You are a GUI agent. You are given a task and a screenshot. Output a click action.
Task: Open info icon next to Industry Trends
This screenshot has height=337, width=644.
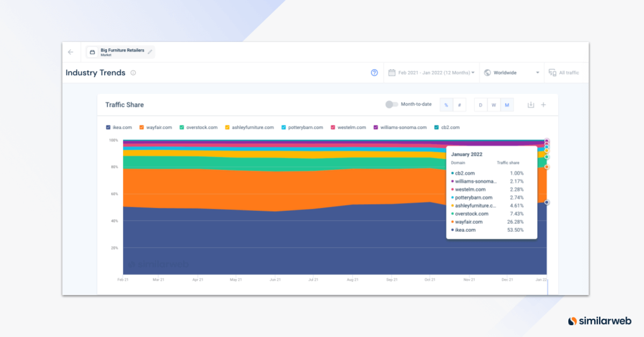coord(133,72)
